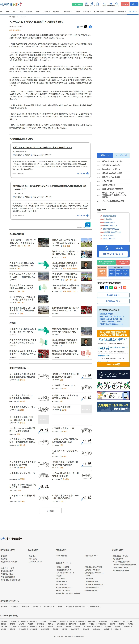The width and height of the screenshot is (139, 644).
Task: Click the ログイン button
Action: [134, 4]
